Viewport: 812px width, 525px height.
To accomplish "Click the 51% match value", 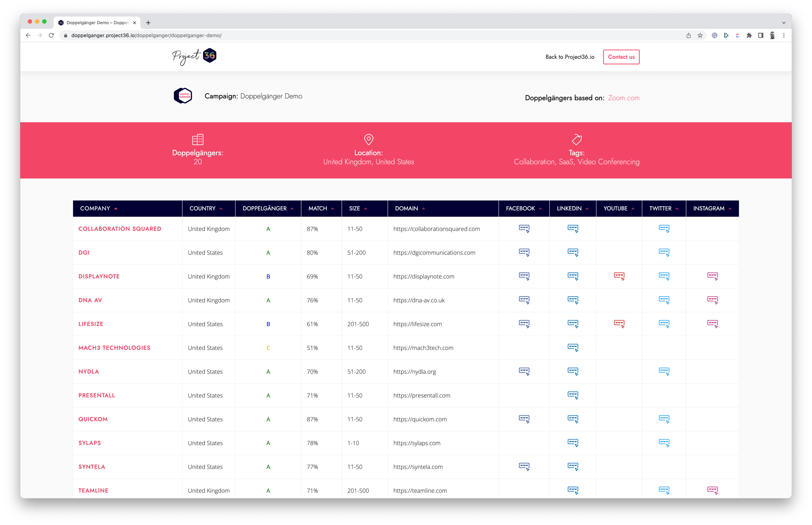I will click(312, 348).
